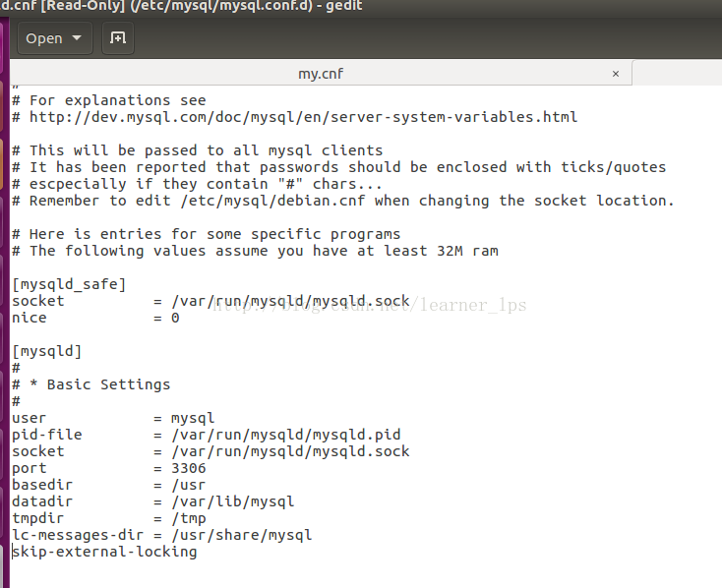Expand the Open recent files dropdown arrow
This screenshot has width=722, height=588.
click(x=79, y=38)
